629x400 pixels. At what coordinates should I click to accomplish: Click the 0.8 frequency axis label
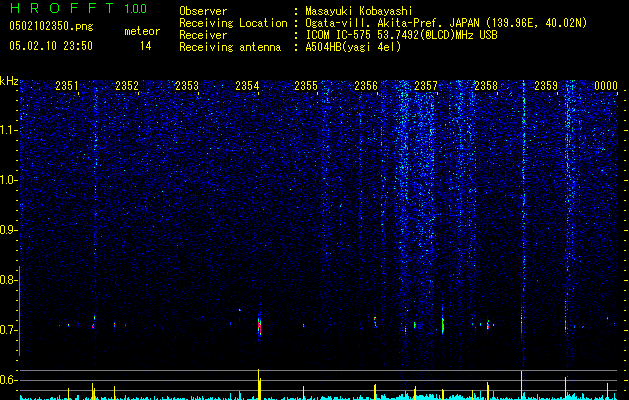click(8, 280)
